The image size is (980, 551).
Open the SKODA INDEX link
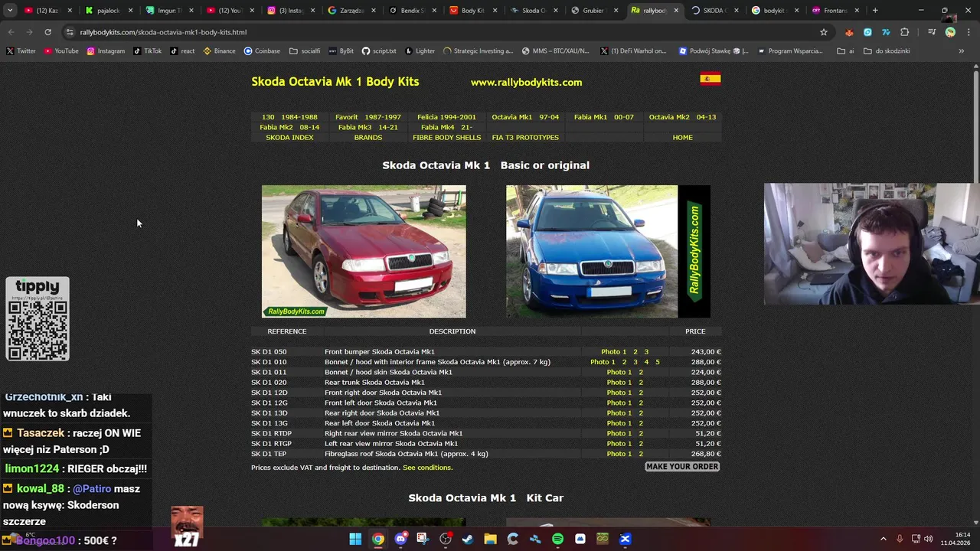(289, 138)
